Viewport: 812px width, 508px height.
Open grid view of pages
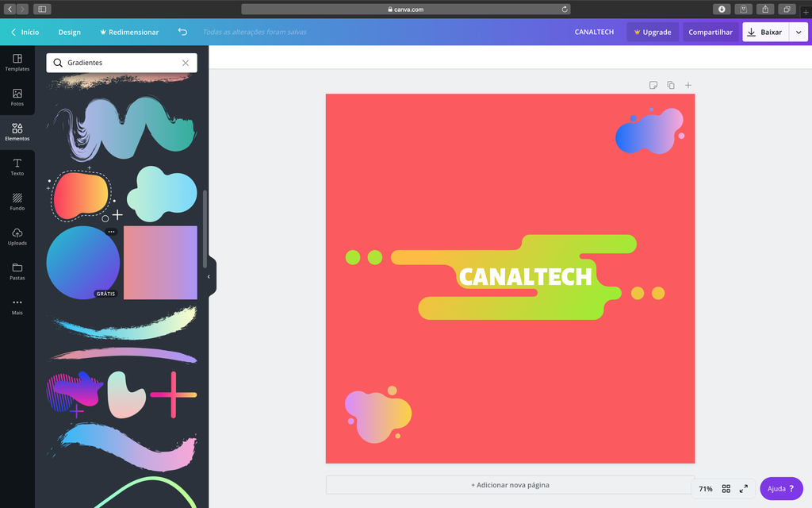pos(726,489)
